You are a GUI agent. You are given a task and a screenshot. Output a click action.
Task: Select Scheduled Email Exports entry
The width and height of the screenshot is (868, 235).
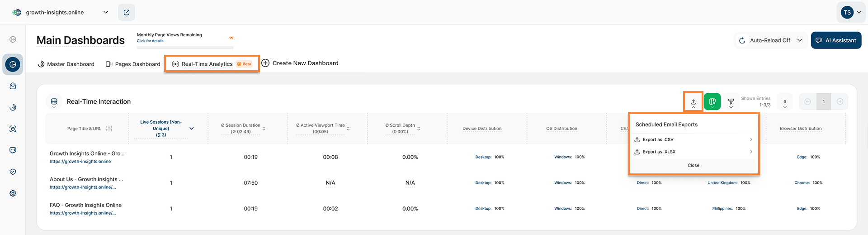[666, 125]
